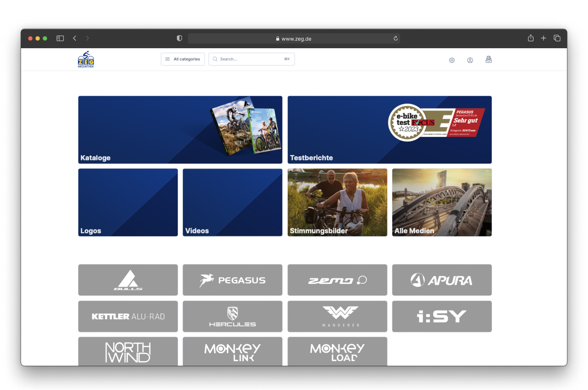Toggle the Safari sidebar
Screen dimensions: 588x390
pyautogui.click(x=60, y=38)
